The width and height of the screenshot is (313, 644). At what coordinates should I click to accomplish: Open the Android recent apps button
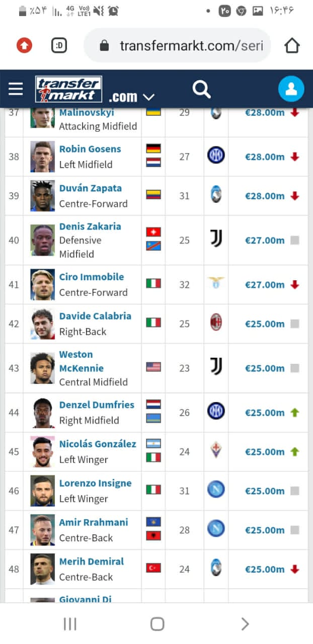click(x=70, y=624)
